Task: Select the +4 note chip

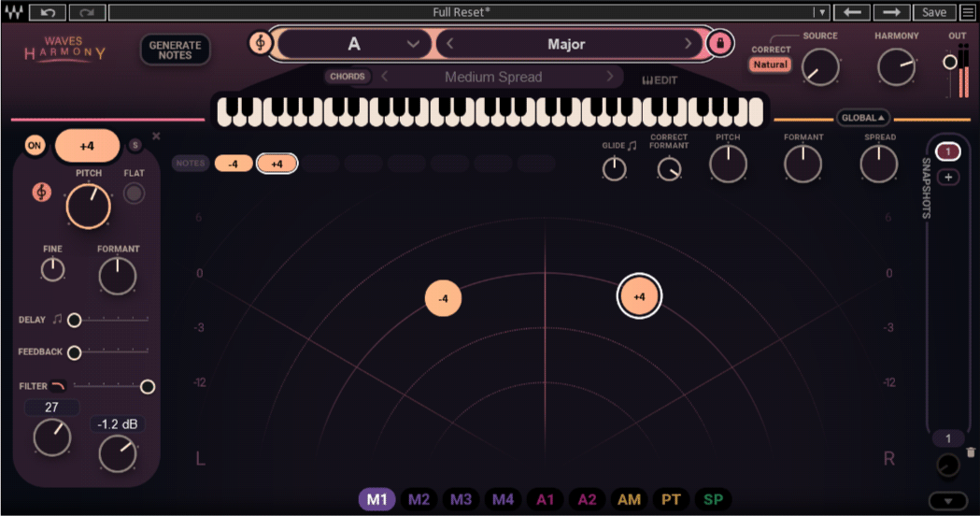Action: [277, 164]
